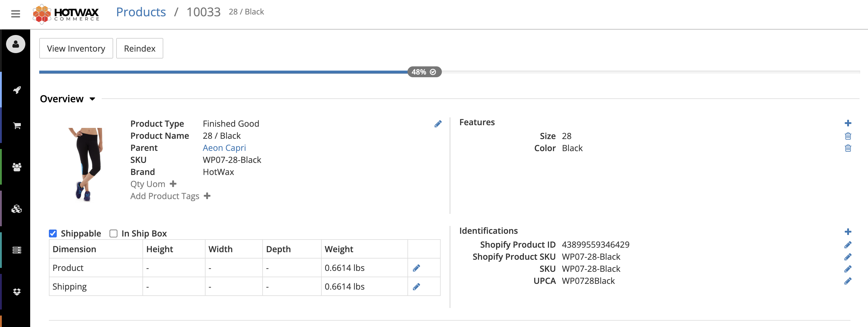This screenshot has width=868, height=327.
Task: Enable the In Ship Box checkbox
Action: 113,233
